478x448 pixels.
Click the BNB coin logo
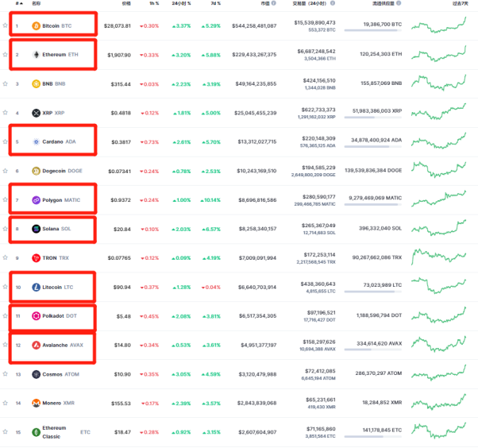coord(36,83)
